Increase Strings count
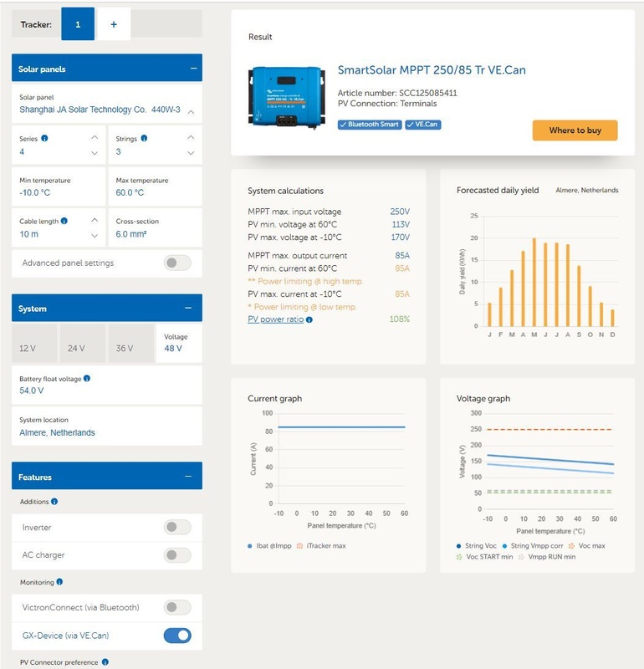Viewport: 644px width, 669px height. pyautogui.click(x=191, y=137)
